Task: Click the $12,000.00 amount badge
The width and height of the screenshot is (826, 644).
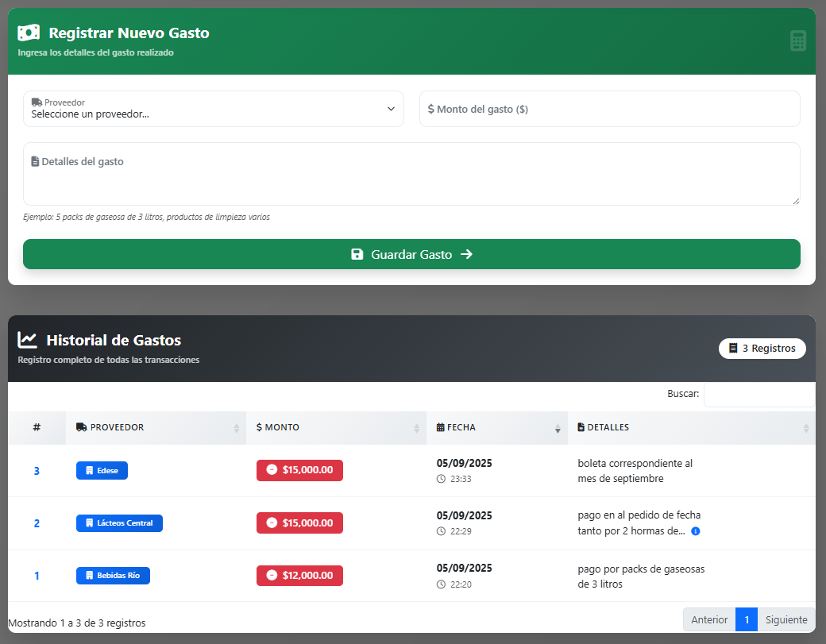Action: (299, 576)
